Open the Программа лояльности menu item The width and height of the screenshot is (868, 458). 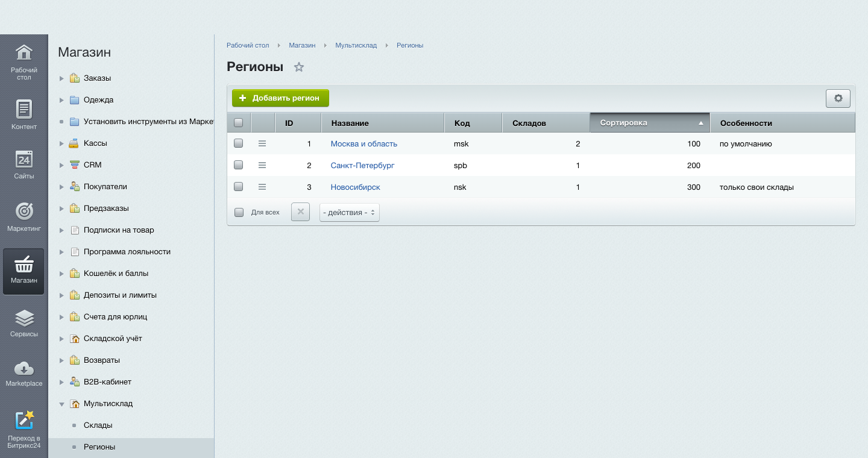(x=127, y=252)
